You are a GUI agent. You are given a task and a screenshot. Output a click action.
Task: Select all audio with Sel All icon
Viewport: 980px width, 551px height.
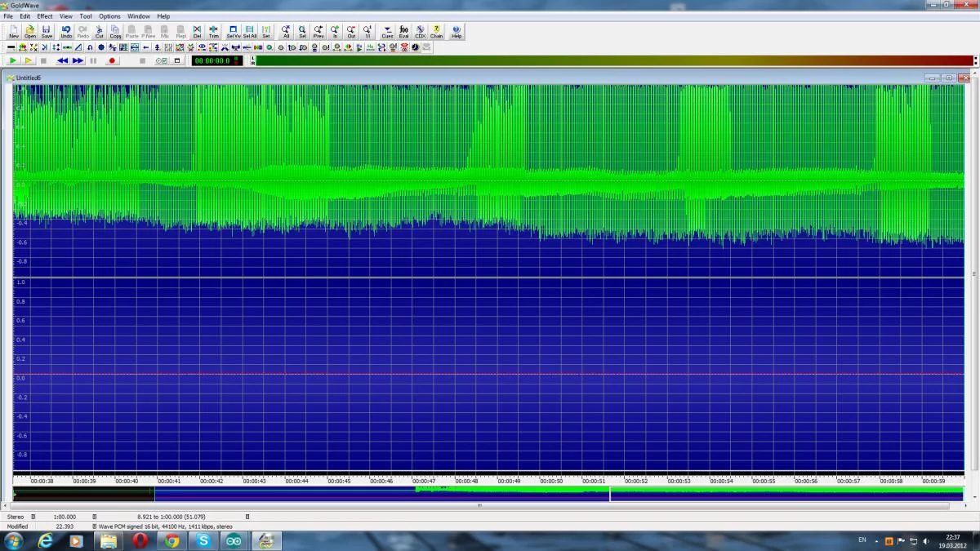(x=250, y=31)
